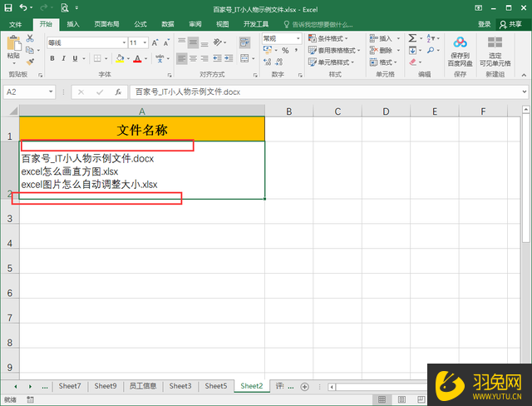The image size is (532, 406).
Task: Toggle bold formatting
Action: click(52, 58)
